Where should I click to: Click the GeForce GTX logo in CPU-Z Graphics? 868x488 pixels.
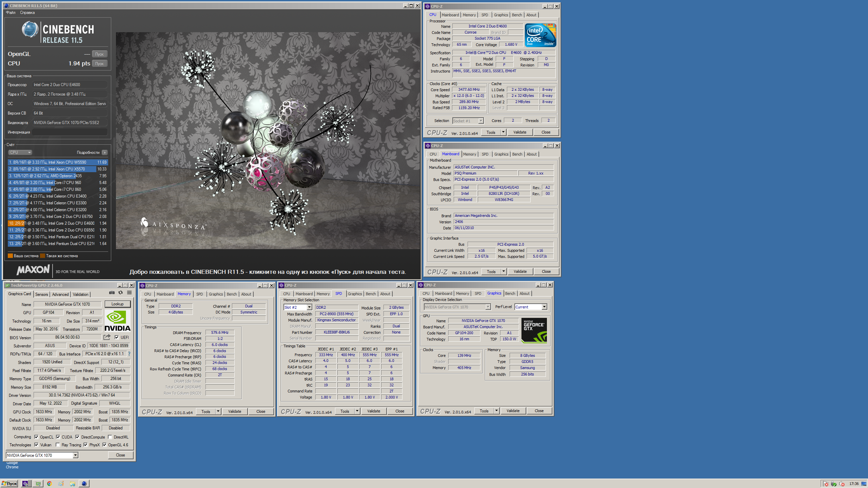(x=534, y=330)
